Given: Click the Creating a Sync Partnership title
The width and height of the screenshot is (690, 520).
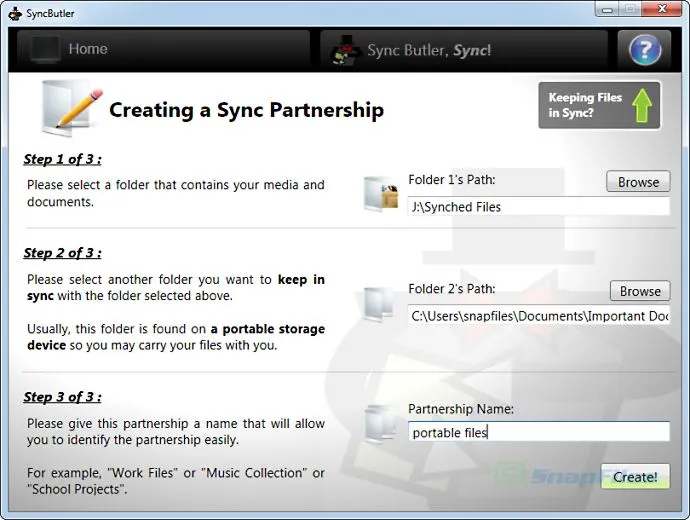Looking at the screenshot, I should [x=246, y=110].
